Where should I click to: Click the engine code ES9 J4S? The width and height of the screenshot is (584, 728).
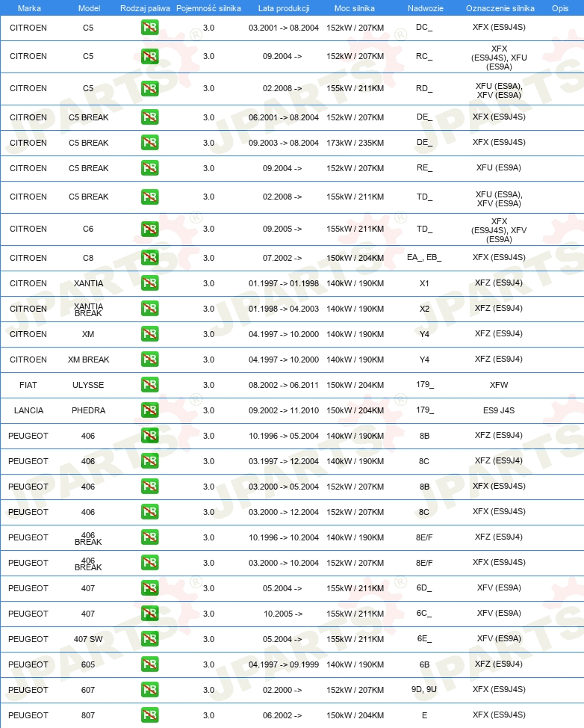499,410
